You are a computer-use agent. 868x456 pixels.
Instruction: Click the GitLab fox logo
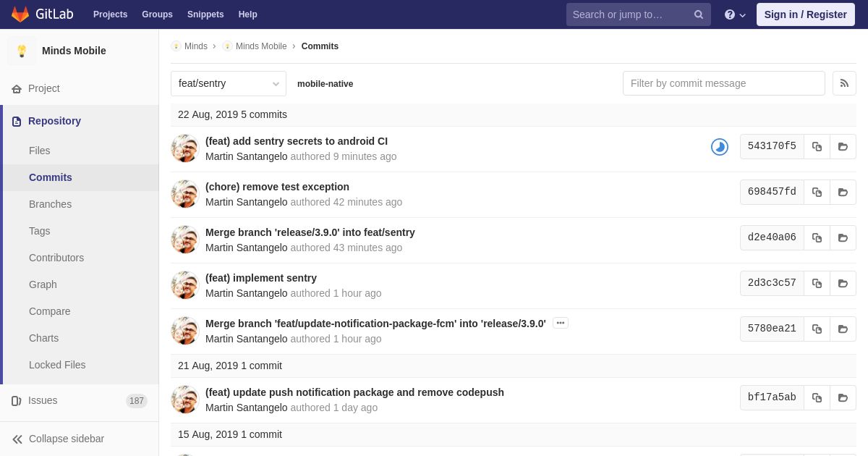(x=20, y=14)
